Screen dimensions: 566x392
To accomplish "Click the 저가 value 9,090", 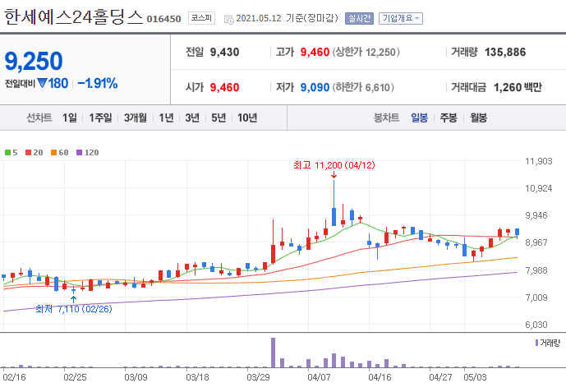I will pos(315,87).
